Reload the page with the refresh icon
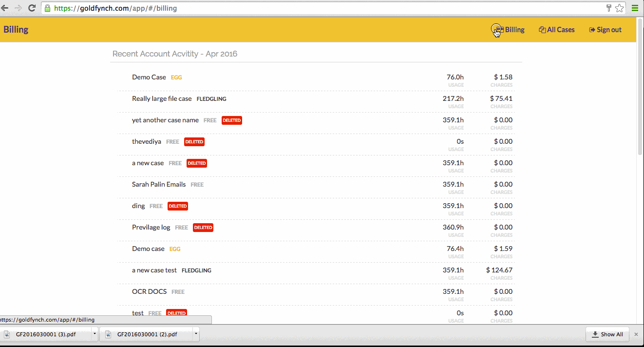Image resolution: width=644 pixels, height=347 pixels. coord(32,8)
